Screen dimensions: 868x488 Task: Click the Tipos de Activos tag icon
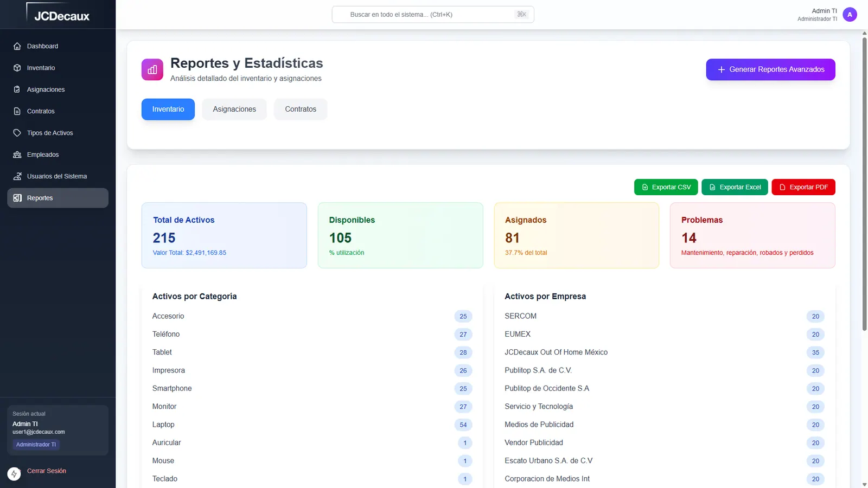[17, 133]
